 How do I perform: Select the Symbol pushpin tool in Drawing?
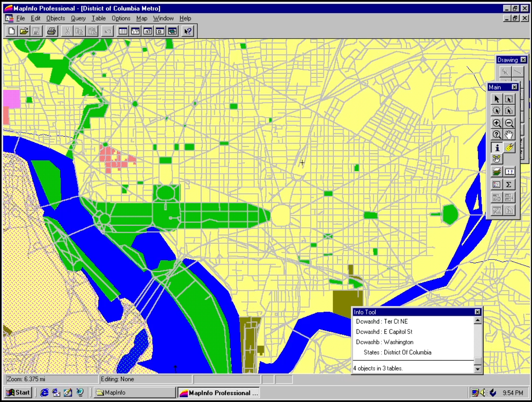(505, 71)
